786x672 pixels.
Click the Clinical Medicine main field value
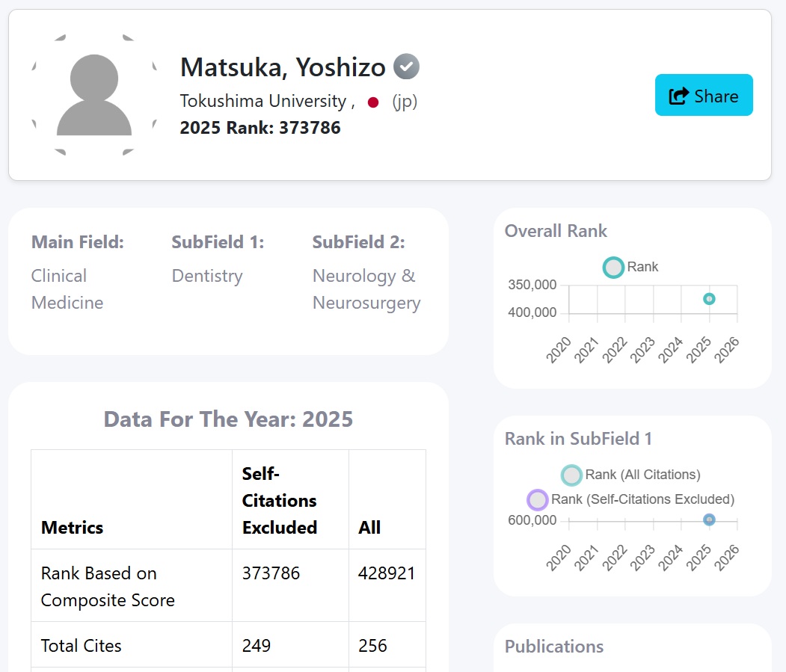coord(67,289)
